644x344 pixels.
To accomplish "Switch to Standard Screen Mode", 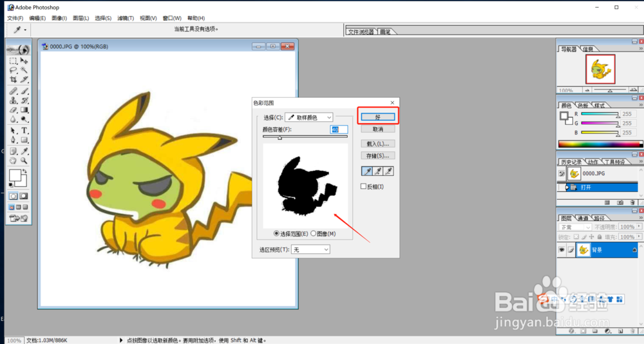I will click(12, 207).
